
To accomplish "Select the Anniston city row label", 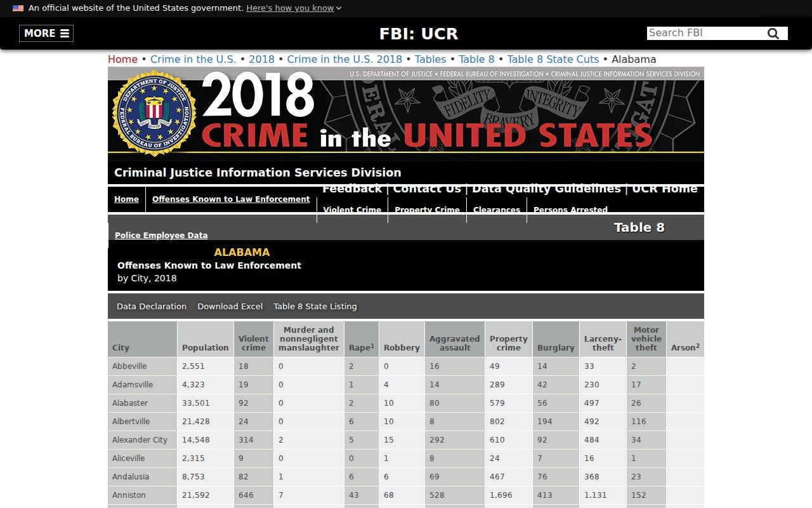I will click(129, 495).
